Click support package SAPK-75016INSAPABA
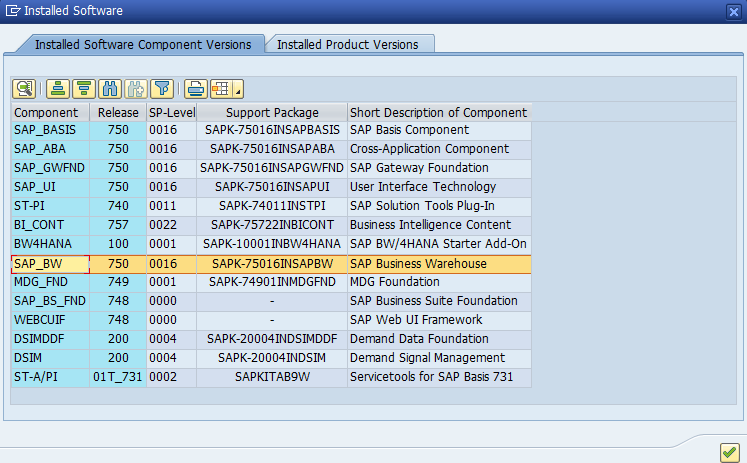747x463 pixels. [272, 149]
